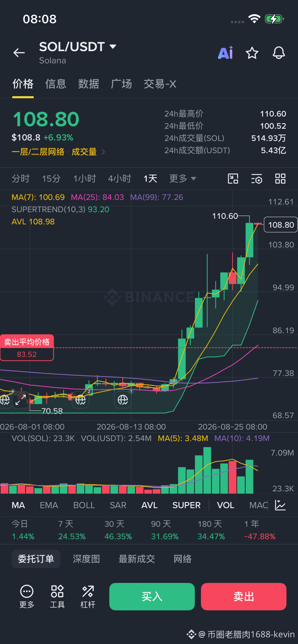The image size is (298, 644).
Task: Open the 一层/二层网络 tag link
Action: pos(38,152)
